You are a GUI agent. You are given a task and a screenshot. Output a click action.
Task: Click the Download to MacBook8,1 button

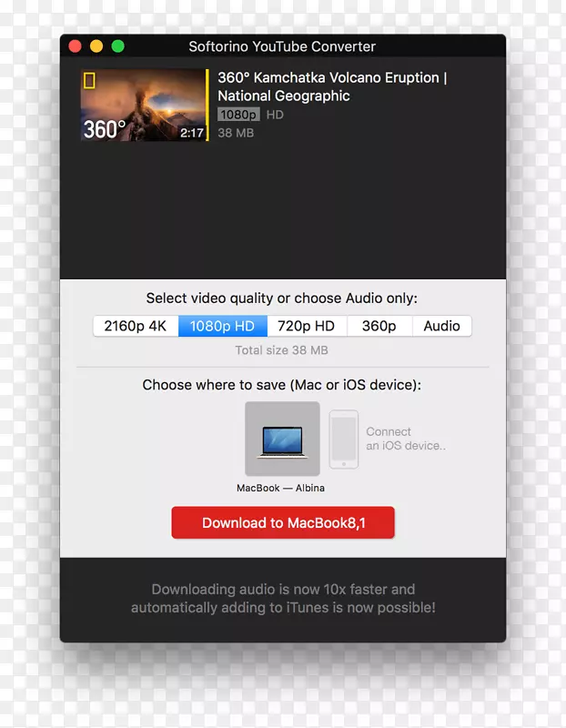point(283,522)
